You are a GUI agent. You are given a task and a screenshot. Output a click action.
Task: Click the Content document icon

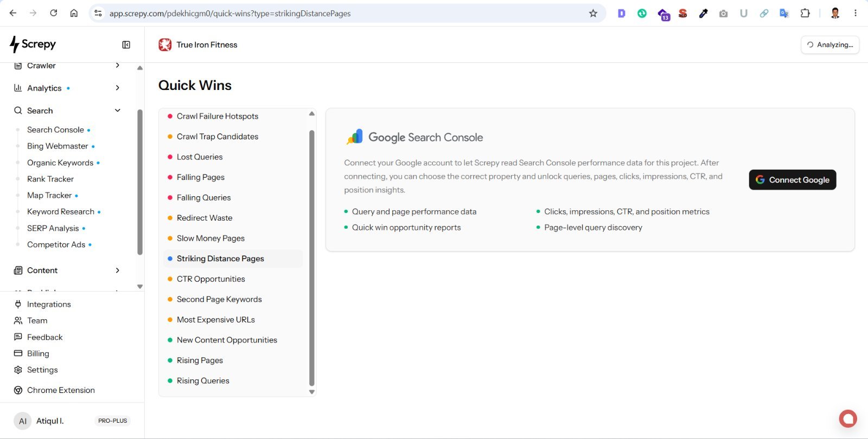(18, 270)
